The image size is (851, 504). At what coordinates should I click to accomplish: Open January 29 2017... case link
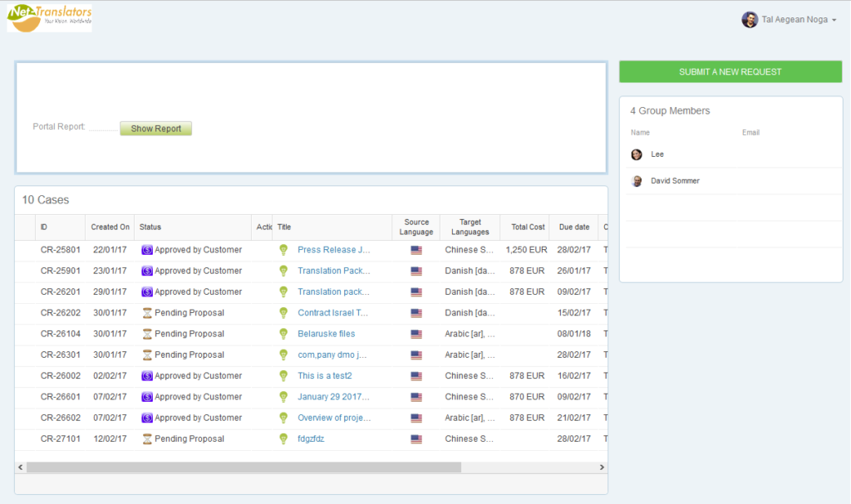pyautogui.click(x=333, y=397)
